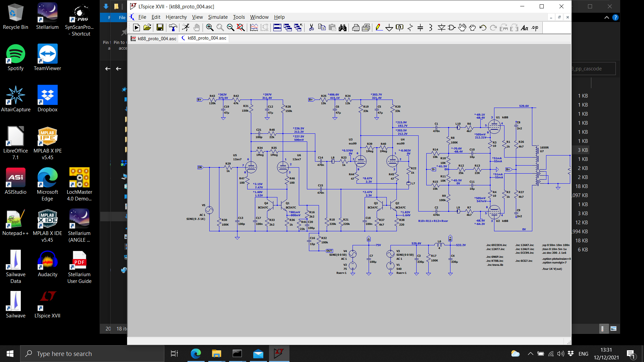Switch to first kt88_proto_004.asc tab
Image resolution: width=644 pixels, height=362 pixels.
154,39
